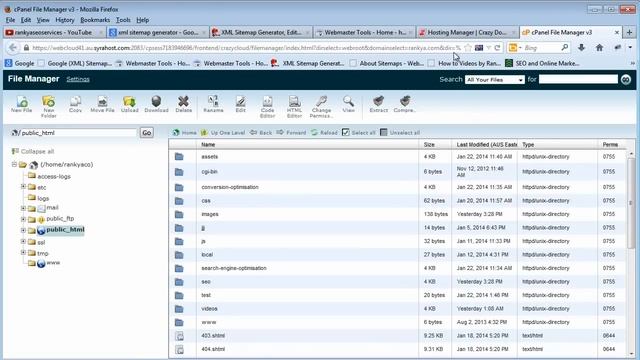The height and width of the screenshot is (360, 640).
Task: Expand the public_html folder node
Action: [x=23, y=230]
